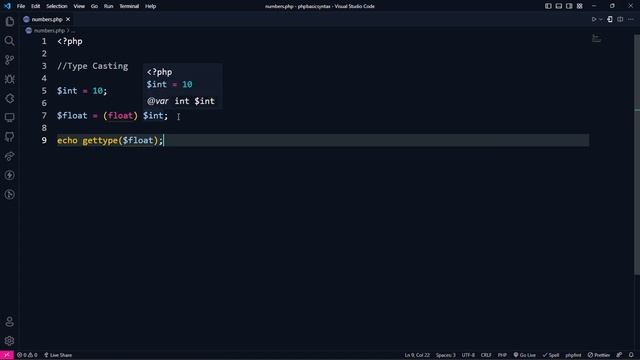
Task: Open the Run menu
Action: pos(108,6)
